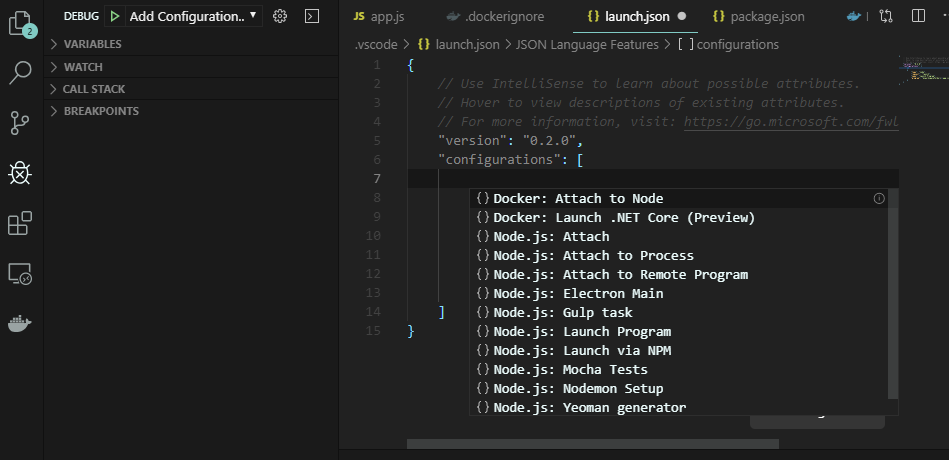The image size is (949, 460).
Task: Click the opening brace on line 1
Action: [x=411, y=65]
